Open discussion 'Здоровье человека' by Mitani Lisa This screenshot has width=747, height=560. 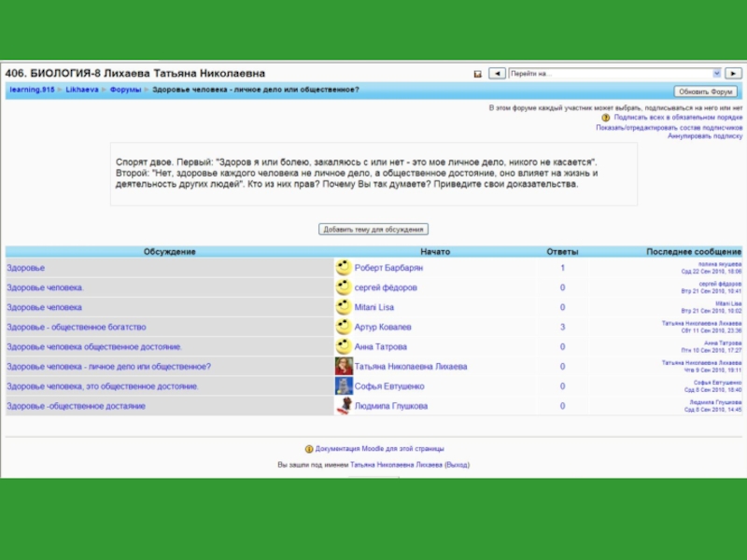pyautogui.click(x=44, y=308)
